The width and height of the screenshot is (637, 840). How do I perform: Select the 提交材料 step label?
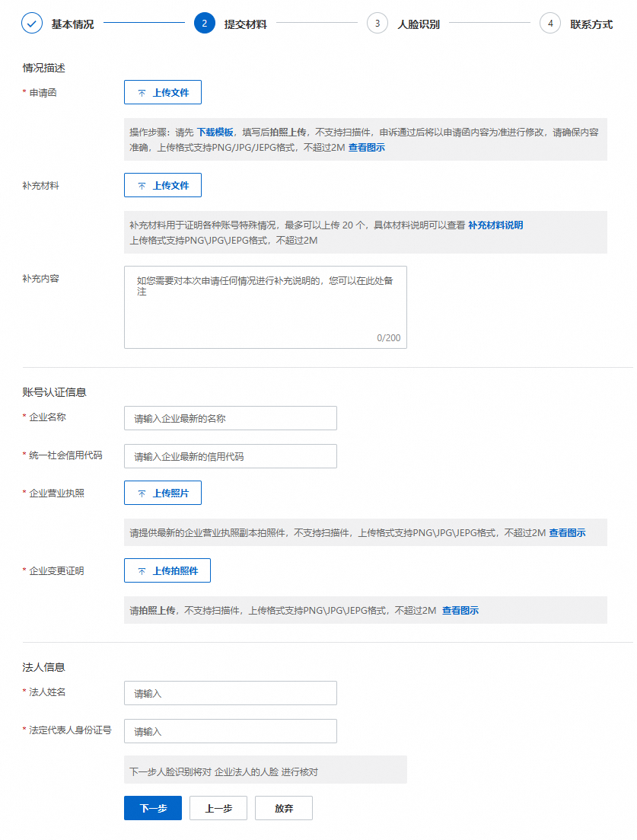[x=245, y=24]
